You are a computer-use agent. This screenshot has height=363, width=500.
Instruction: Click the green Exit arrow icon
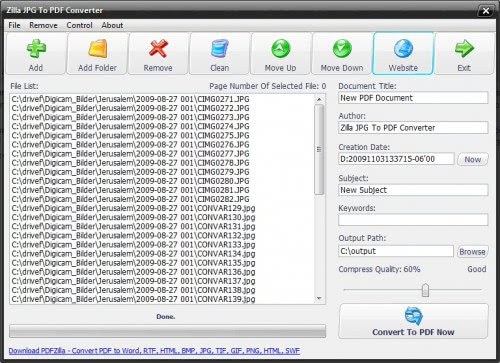tap(464, 49)
